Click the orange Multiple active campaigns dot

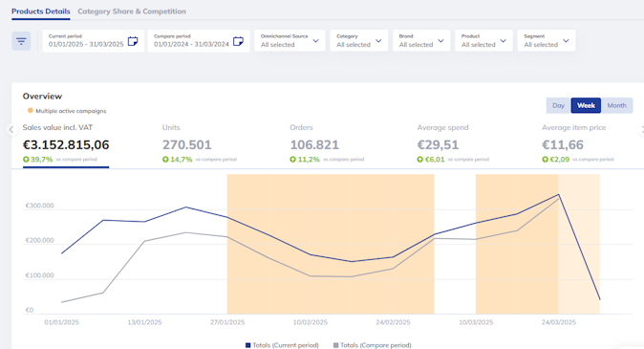point(30,111)
